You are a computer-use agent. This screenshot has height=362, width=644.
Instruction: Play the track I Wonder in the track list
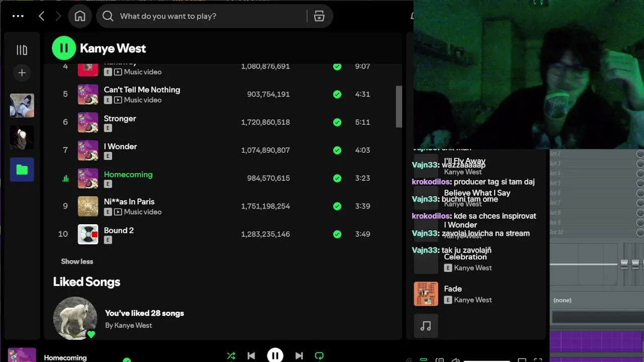(120, 146)
